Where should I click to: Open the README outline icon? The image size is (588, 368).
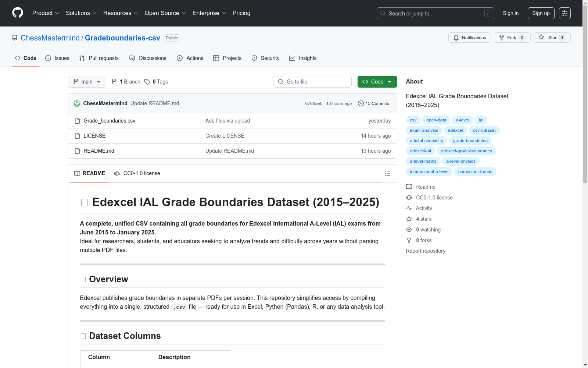tap(387, 174)
